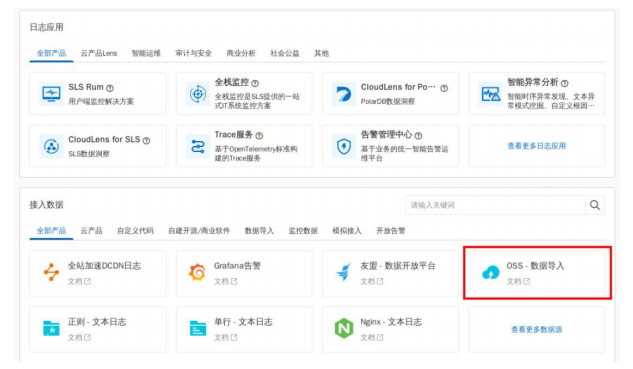Image resolution: width=633 pixels, height=369 pixels.
Task: Click the CloudLens for PolarDB icon
Action: pos(344,94)
